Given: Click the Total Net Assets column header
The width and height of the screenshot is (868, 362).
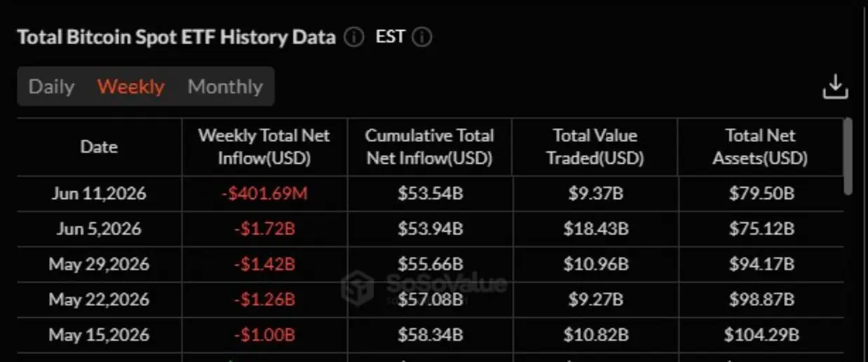Looking at the screenshot, I should click(x=761, y=147).
